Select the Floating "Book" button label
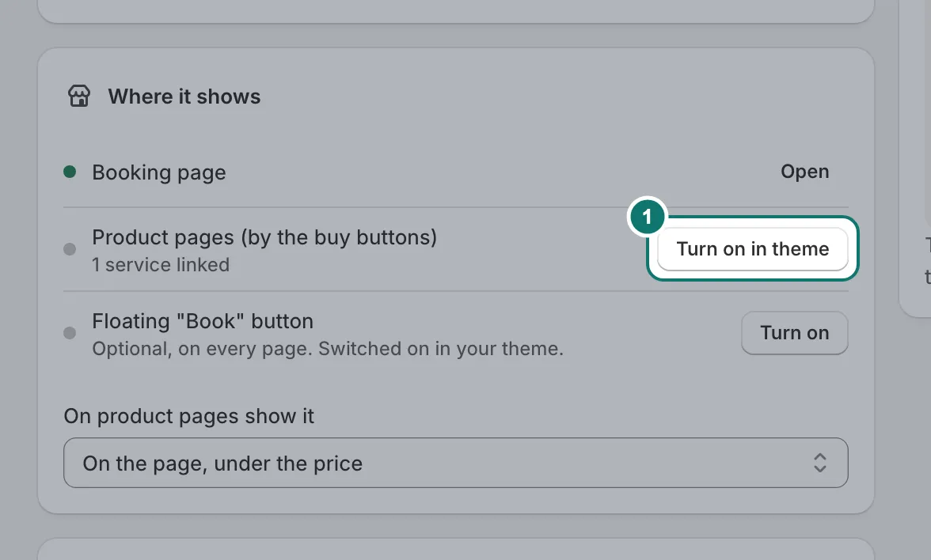Image resolution: width=931 pixels, height=560 pixels. [x=203, y=321]
